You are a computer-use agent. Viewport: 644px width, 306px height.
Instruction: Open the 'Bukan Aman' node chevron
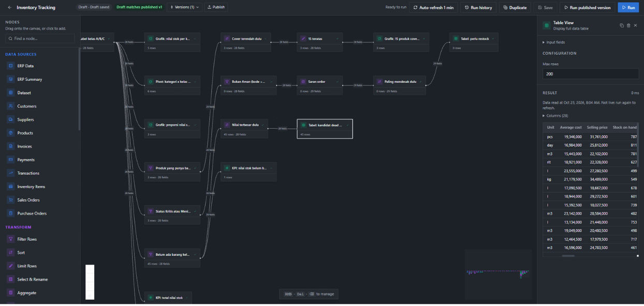(x=271, y=82)
